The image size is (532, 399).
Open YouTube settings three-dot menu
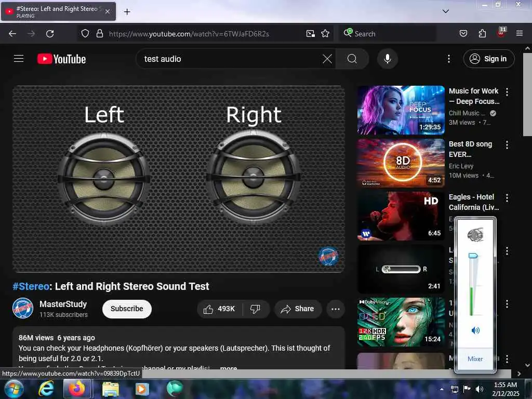pyautogui.click(x=448, y=59)
